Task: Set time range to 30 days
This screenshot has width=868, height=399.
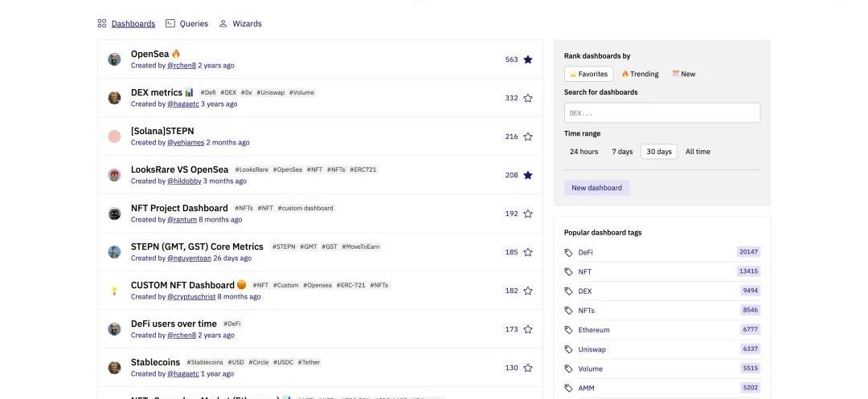Action: [659, 152]
